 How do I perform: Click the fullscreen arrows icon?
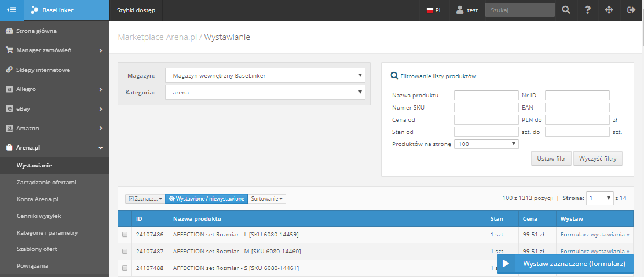click(609, 10)
